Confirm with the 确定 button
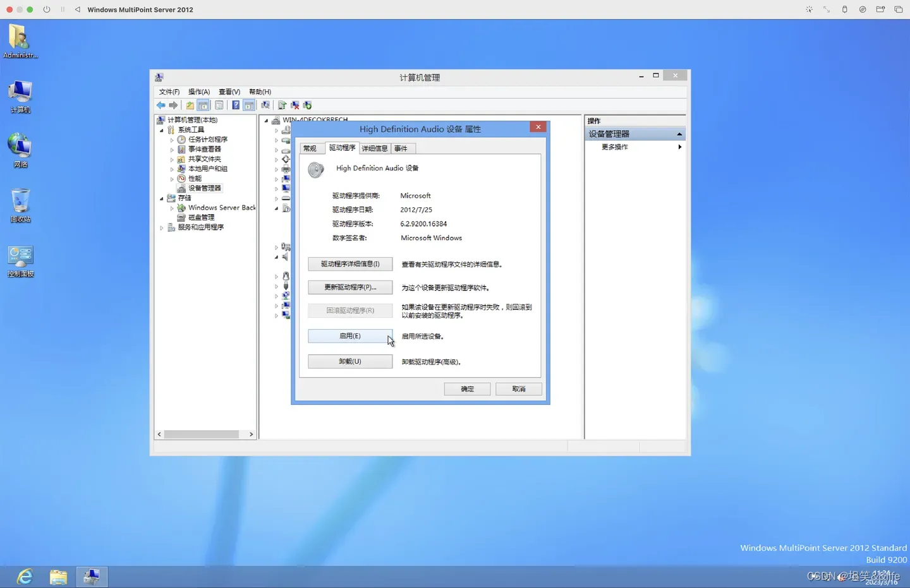Viewport: 910px width, 588px height. (x=467, y=389)
